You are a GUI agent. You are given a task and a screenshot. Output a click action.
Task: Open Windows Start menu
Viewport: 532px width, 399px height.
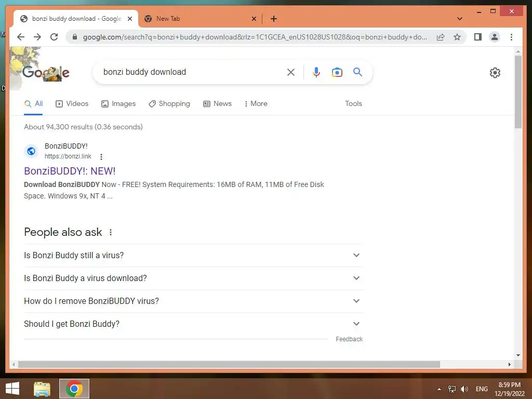pyautogui.click(x=12, y=389)
